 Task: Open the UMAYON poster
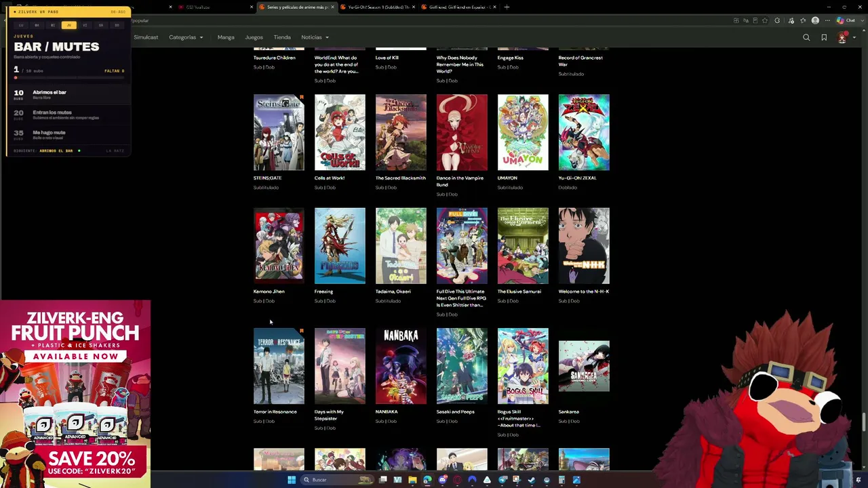[523, 132]
